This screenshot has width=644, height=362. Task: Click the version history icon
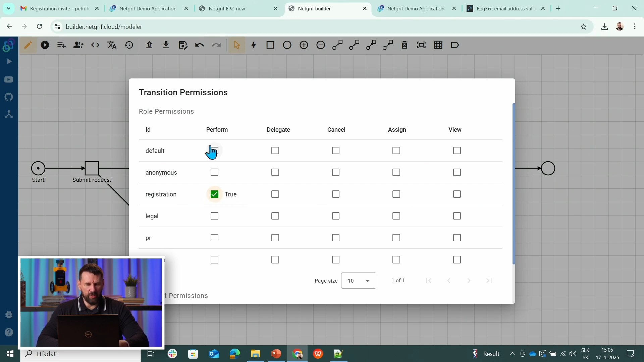coord(129,45)
